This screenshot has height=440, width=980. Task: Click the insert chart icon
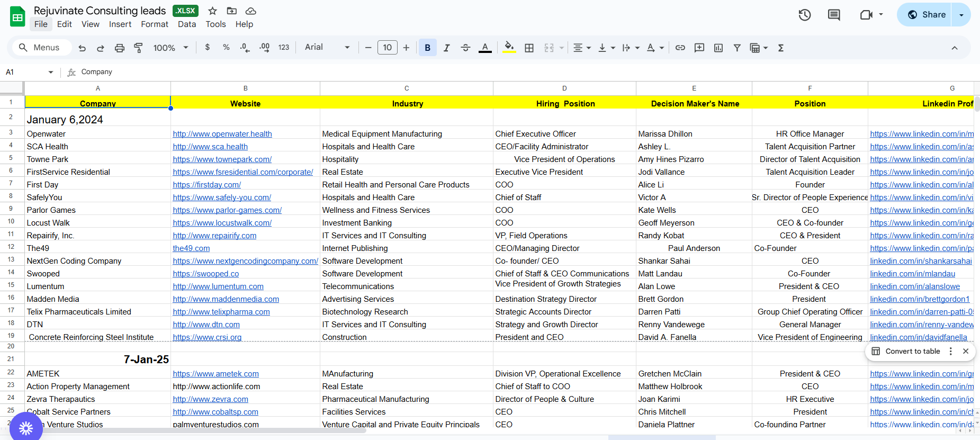point(718,48)
